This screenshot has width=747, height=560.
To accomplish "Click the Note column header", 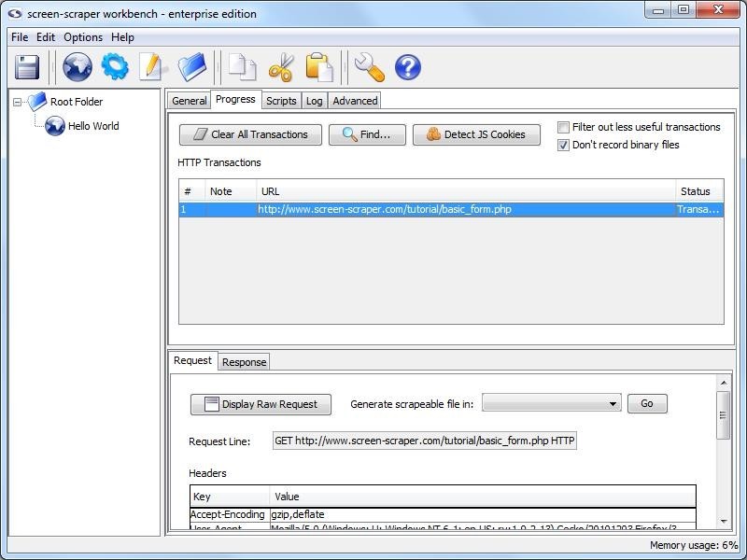I will pyautogui.click(x=231, y=191).
